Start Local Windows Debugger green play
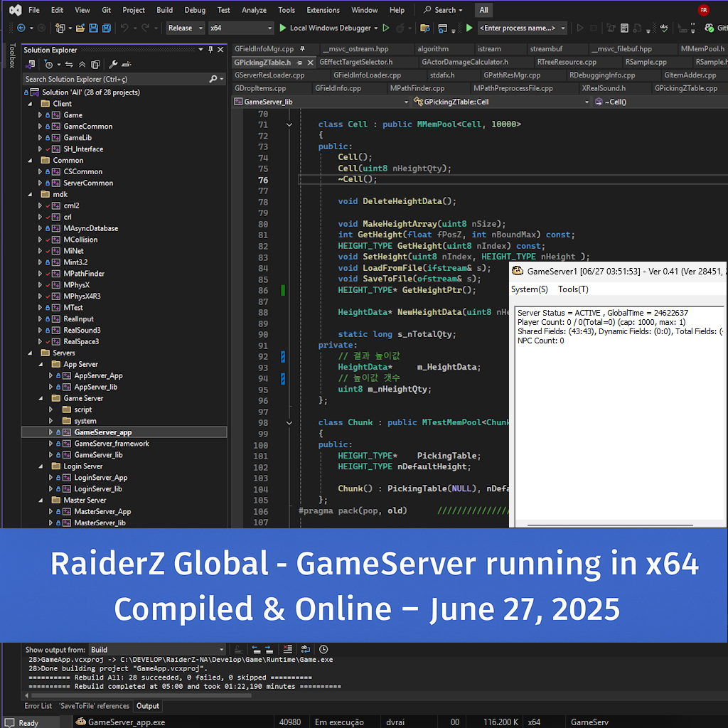The image size is (728, 728). pyautogui.click(x=282, y=28)
